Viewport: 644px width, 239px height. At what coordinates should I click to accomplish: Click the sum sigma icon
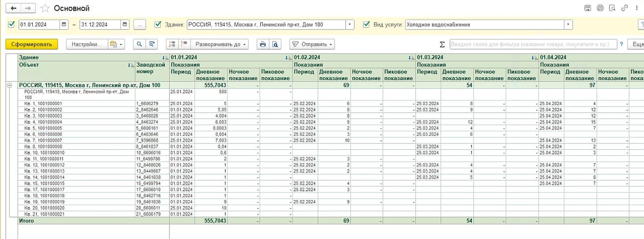point(442,44)
